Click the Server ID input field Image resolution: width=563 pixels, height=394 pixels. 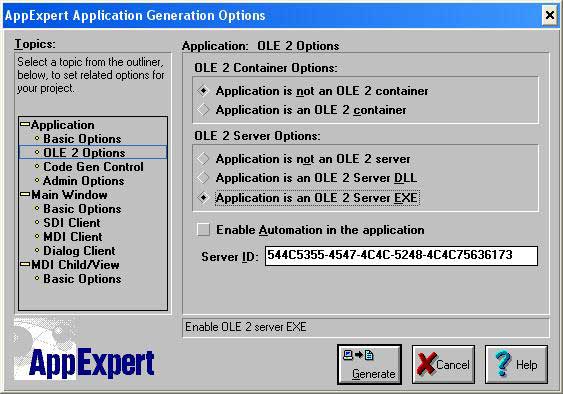[x=401, y=256]
